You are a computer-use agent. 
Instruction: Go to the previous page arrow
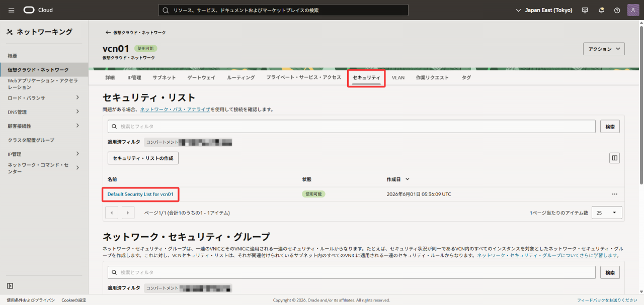111,213
